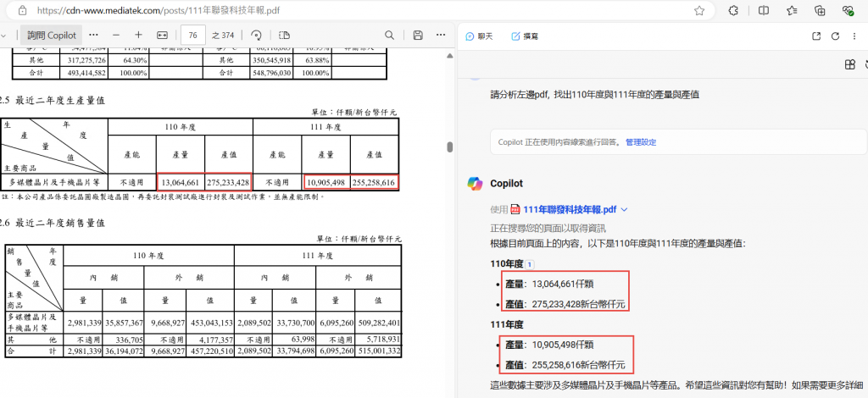Open the more options ellipsis at the PDF toolbar's right end
Screen dimensions: 868x398
pyautogui.click(x=441, y=35)
